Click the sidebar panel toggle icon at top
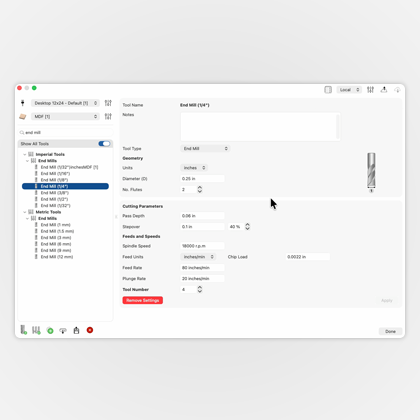Screen dimensions: 420x420 point(328,90)
